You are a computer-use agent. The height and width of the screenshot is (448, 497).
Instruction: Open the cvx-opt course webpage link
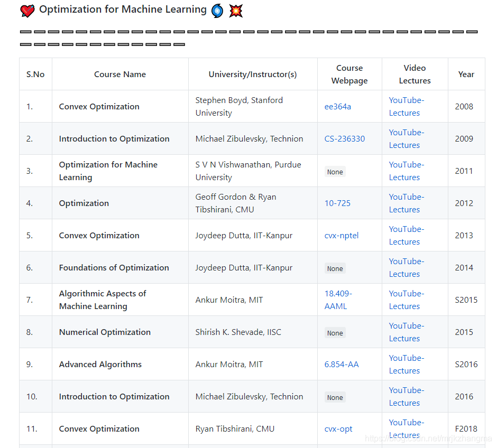[338, 429]
